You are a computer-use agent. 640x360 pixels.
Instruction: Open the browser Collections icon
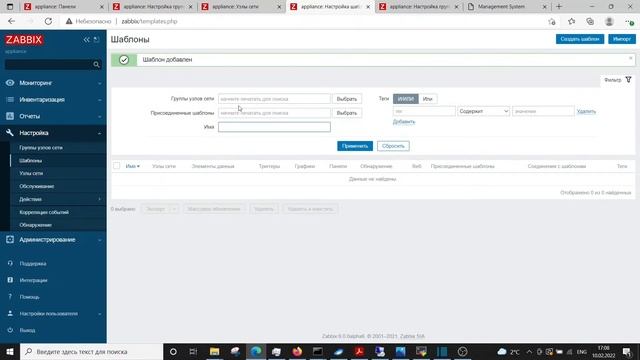(590, 22)
